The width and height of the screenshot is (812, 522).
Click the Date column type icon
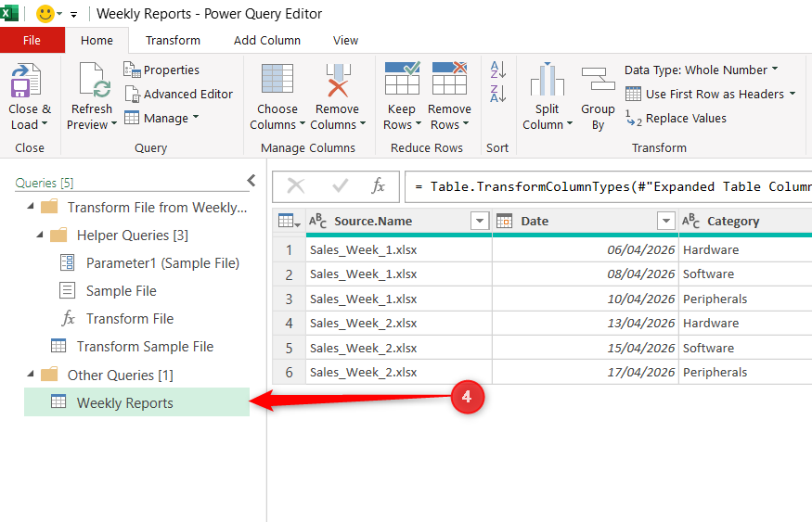[504, 221]
